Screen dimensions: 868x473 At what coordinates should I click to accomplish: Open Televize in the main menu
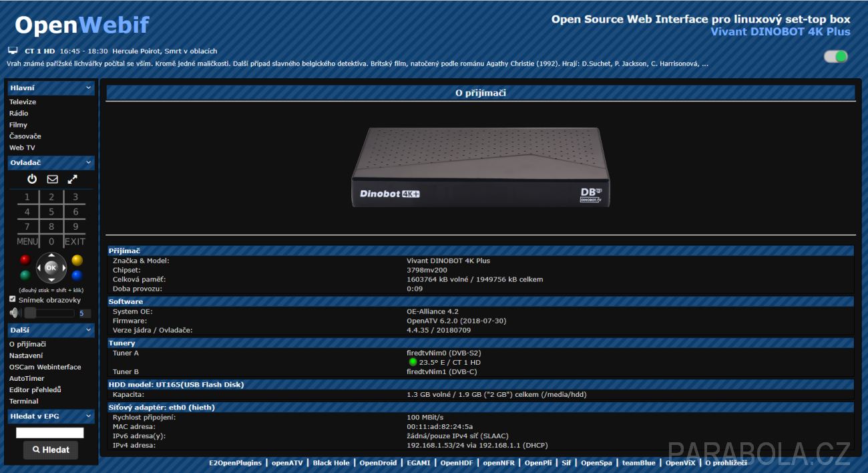coord(23,102)
